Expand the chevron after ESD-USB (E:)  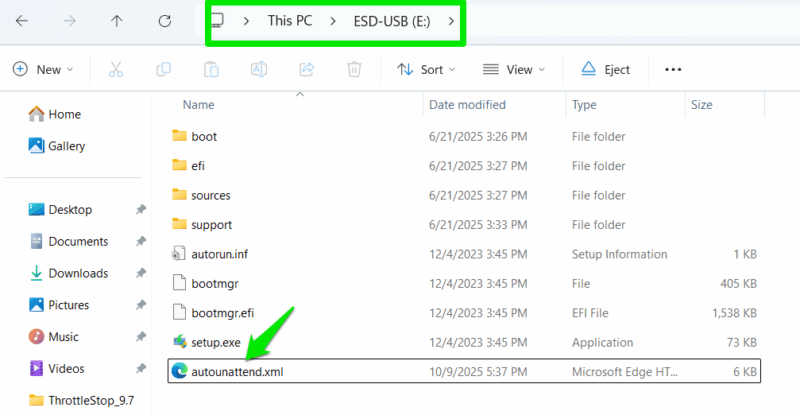point(451,21)
